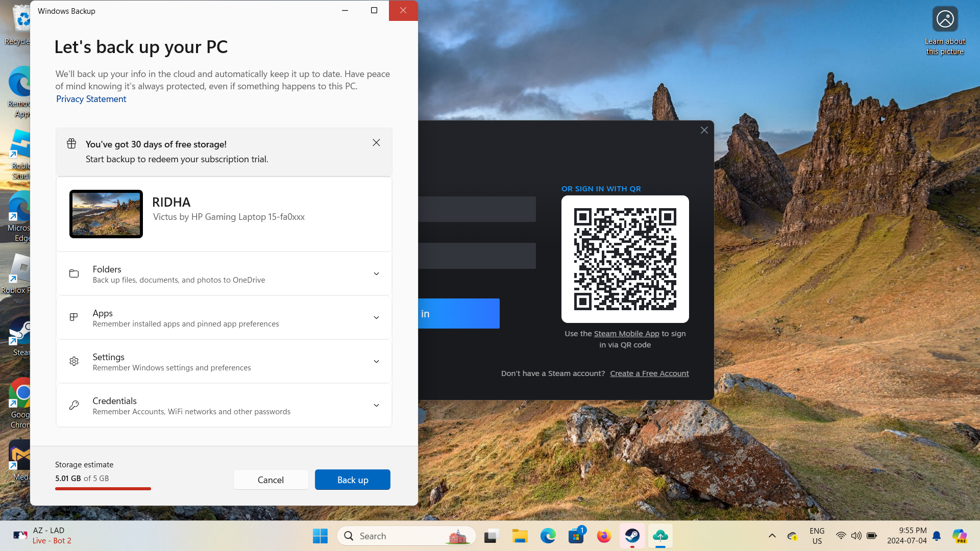Click the battery status icon
980x551 pixels.
pos(872,536)
